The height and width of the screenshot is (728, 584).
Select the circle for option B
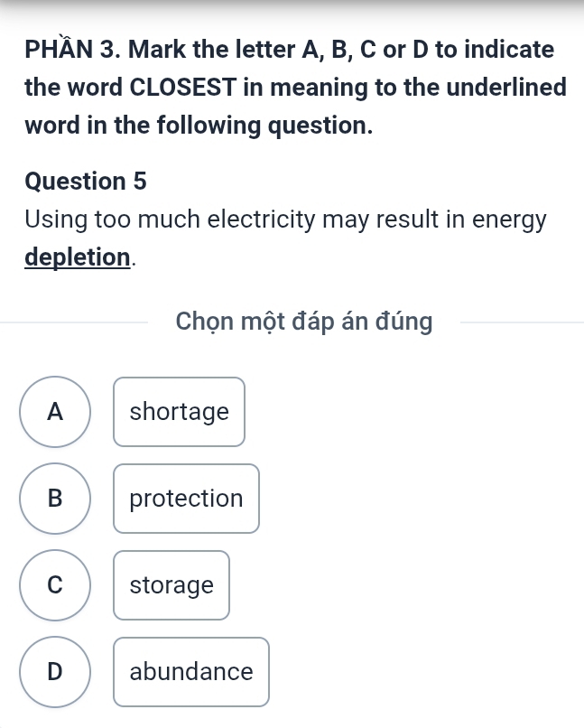click(56, 499)
